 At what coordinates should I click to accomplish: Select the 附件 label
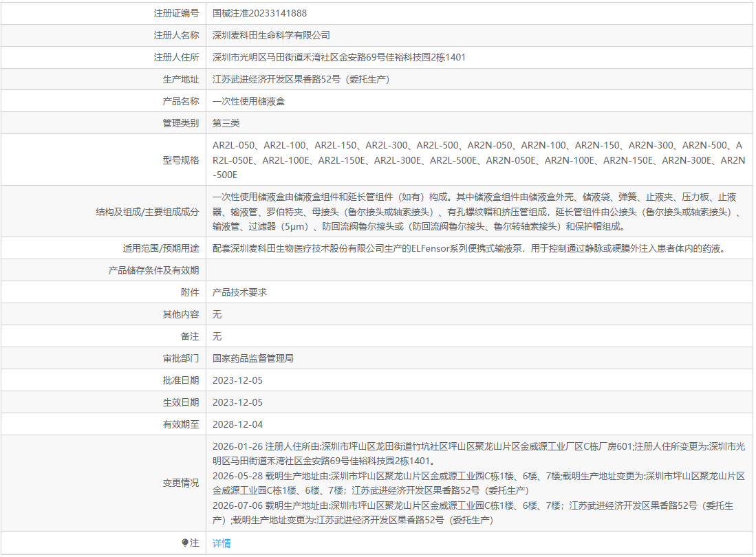(190, 292)
